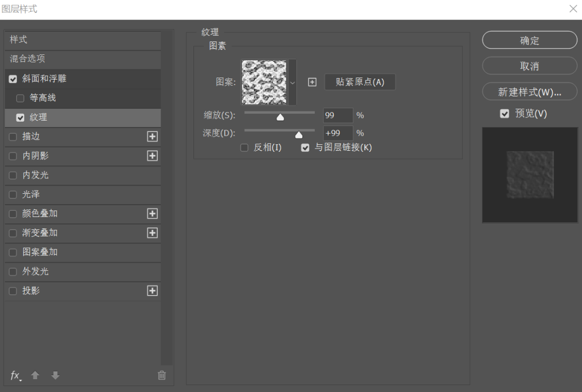Click the move effect down arrow
The image size is (582, 392).
55,376
